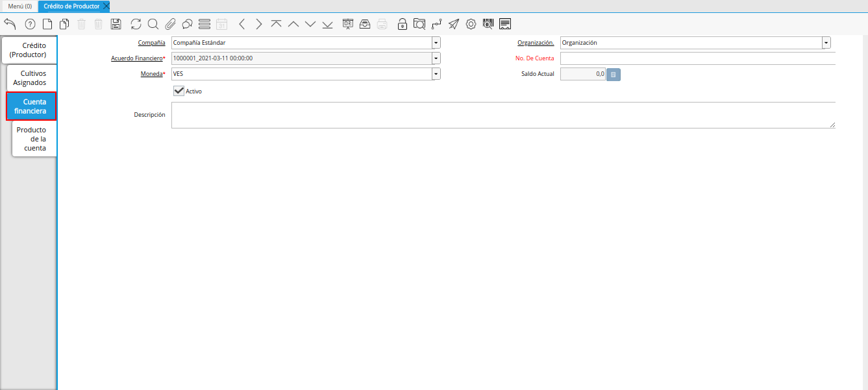Add attachment using paperclip icon
The height and width of the screenshot is (390, 868).
click(x=170, y=24)
